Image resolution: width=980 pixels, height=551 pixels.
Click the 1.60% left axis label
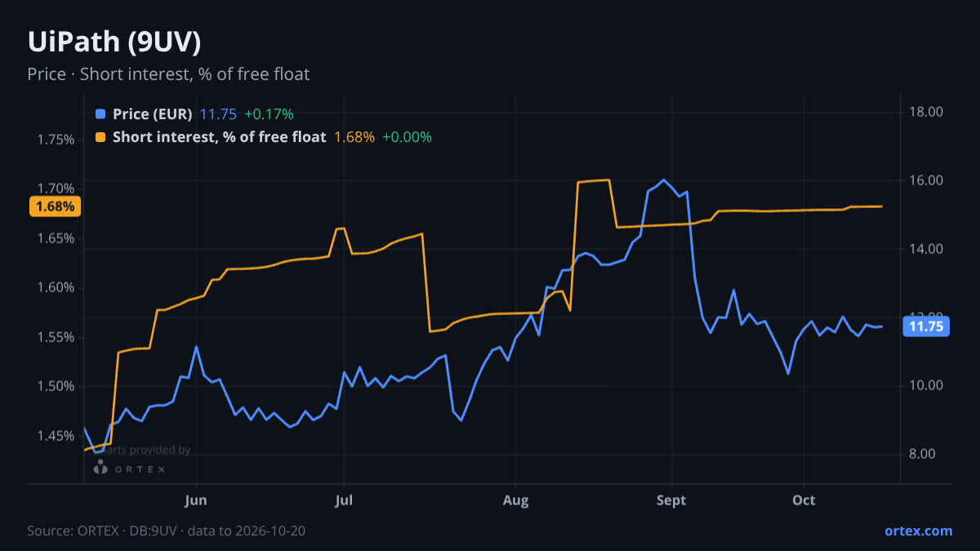56,287
